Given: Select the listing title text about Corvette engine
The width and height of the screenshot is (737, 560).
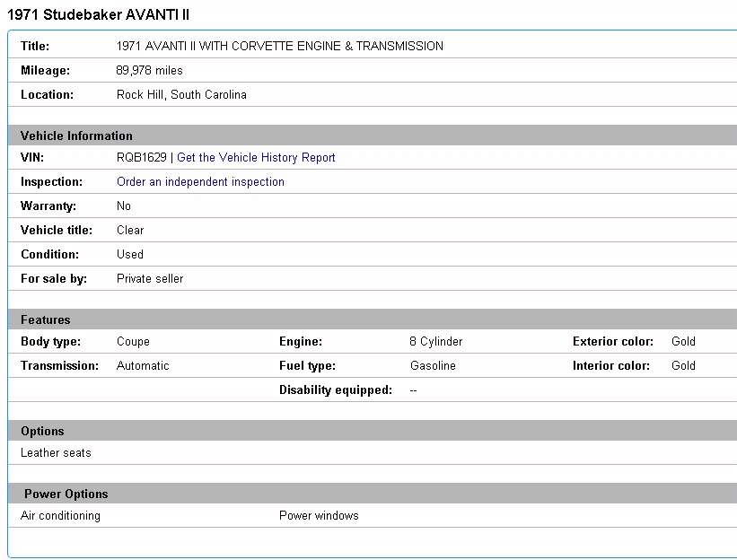Looking at the screenshot, I should 279,47.
